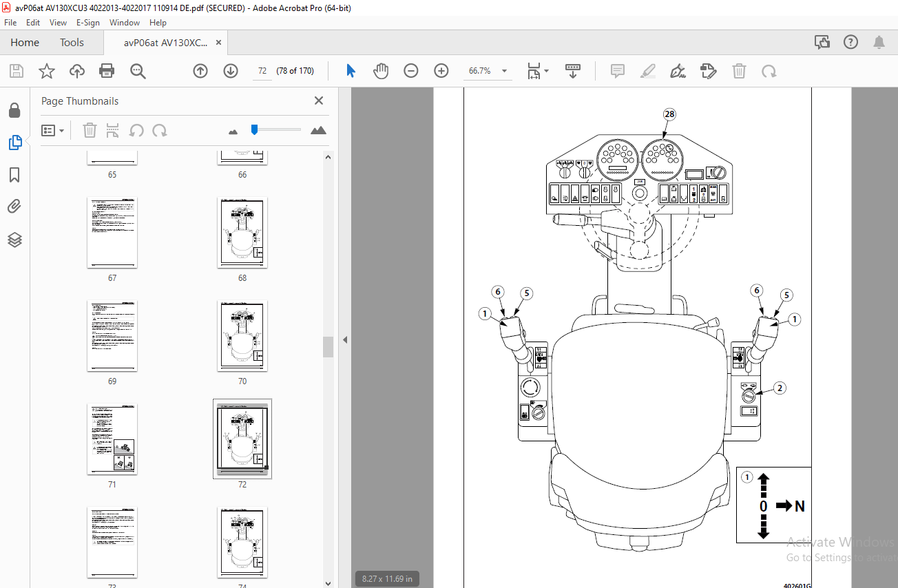Screen dimensions: 898x588
Task: Rotate pages counterclockwise in the thumbnails panel
Action: point(136,130)
